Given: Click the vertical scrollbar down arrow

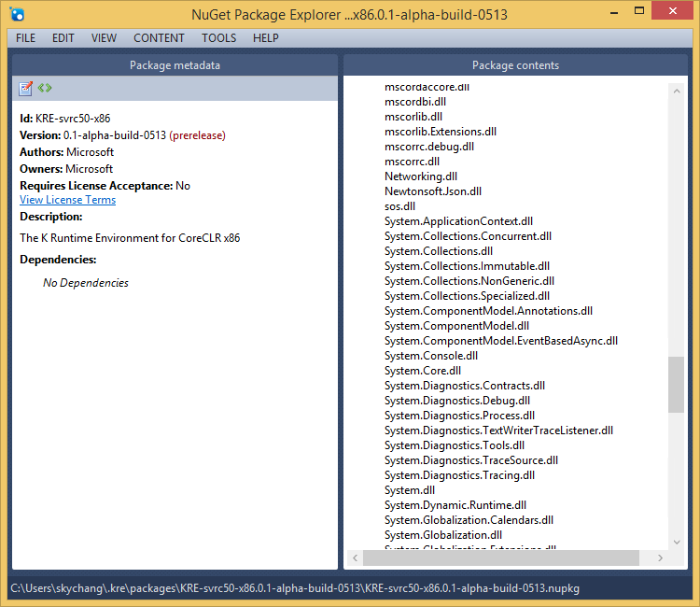Looking at the screenshot, I should coord(677,542).
